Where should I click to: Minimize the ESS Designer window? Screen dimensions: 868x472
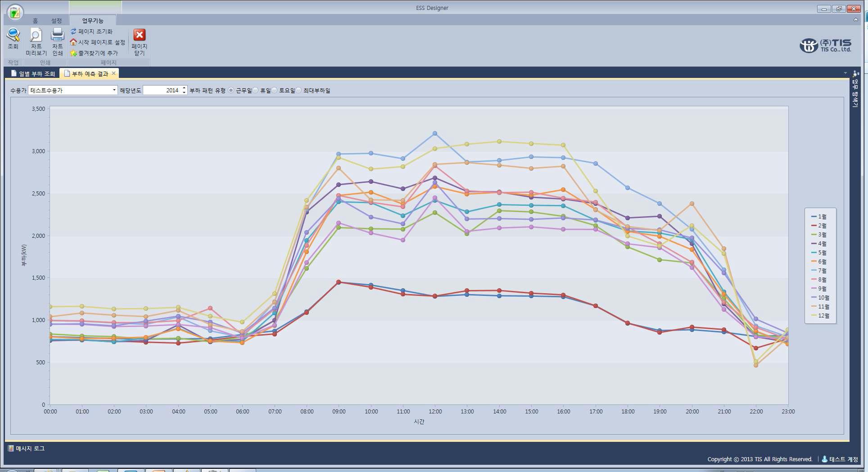(824, 9)
